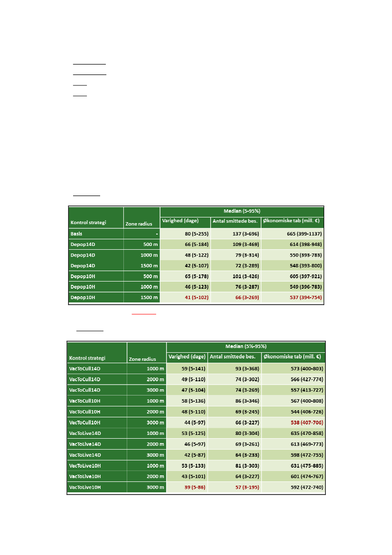Select the value '64 (3-233)'
The image size is (392, 555).
247,455
